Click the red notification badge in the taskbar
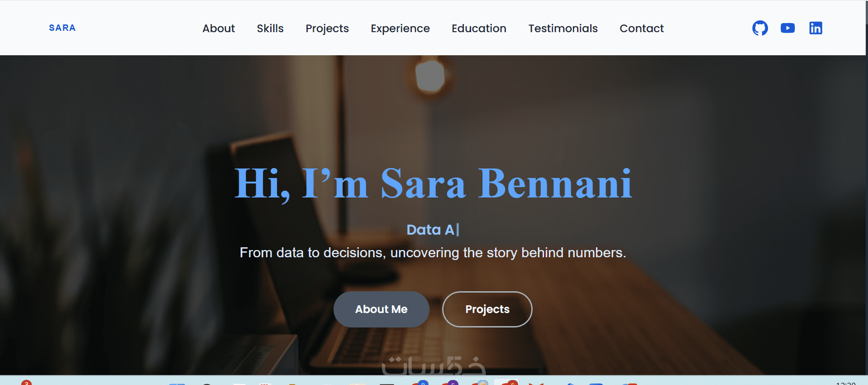This screenshot has height=385, width=868. click(x=27, y=383)
